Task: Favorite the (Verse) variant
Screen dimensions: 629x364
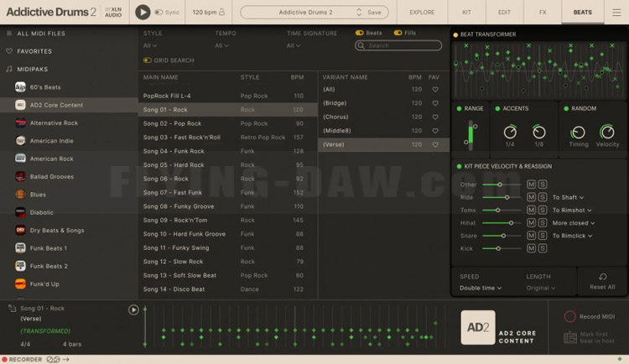Action: (x=435, y=144)
